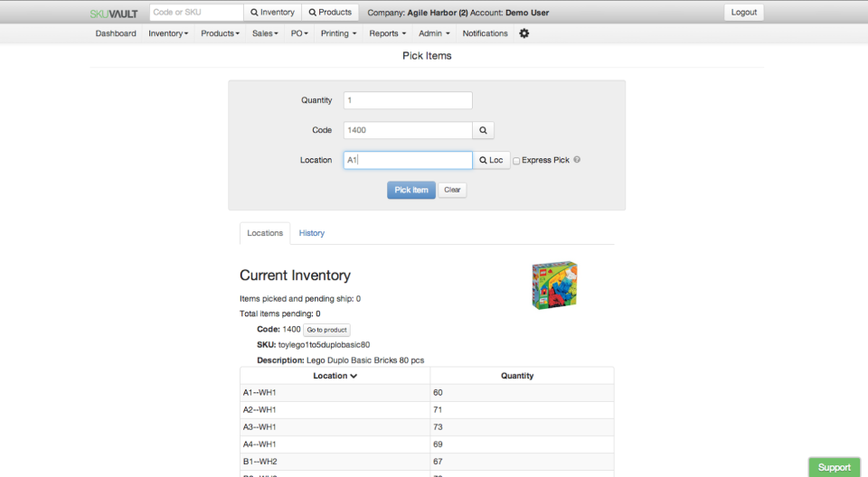The width and height of the screenshot is (868, 477).
Task: Open Notifications page
Action: point(485,33)
